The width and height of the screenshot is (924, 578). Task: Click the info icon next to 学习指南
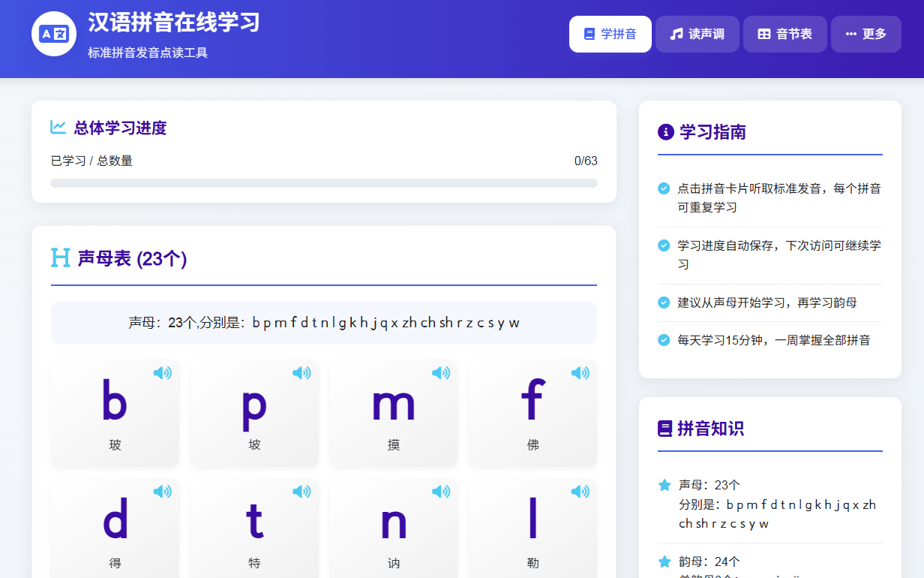click(x=666, y=132)
